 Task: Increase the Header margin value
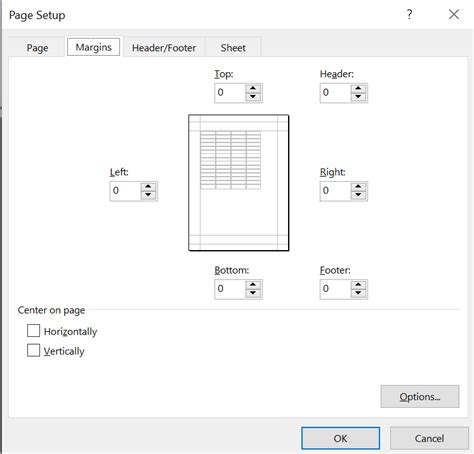pyautogui.click(x=358, y=89)
